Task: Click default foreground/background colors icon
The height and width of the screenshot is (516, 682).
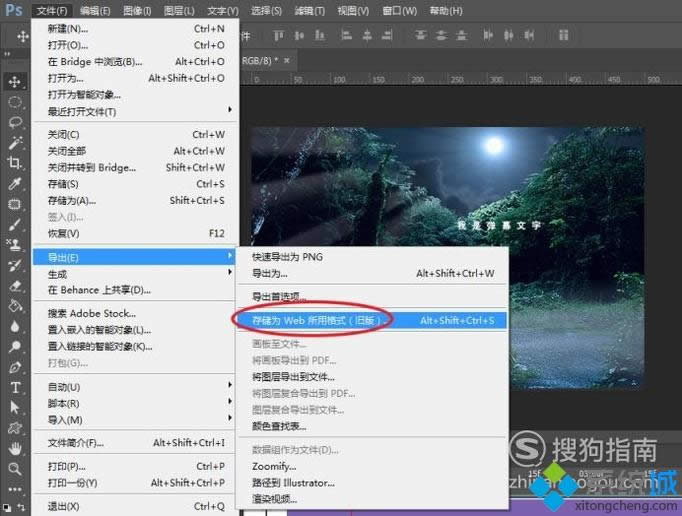Action: pyautogui.click(x=7, y=507)
